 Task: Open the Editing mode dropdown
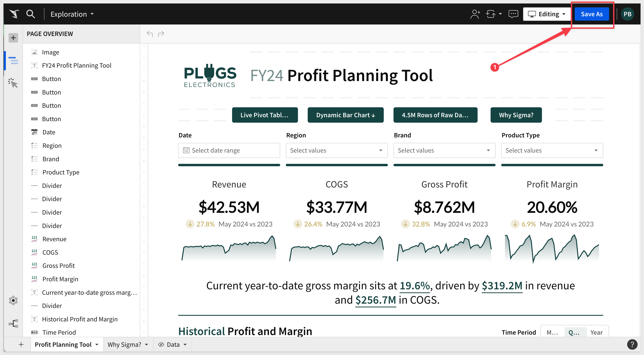pos(546,14)
